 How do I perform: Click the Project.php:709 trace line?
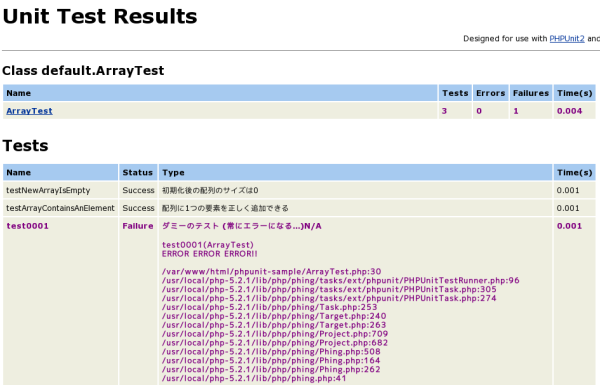point(275,334)
